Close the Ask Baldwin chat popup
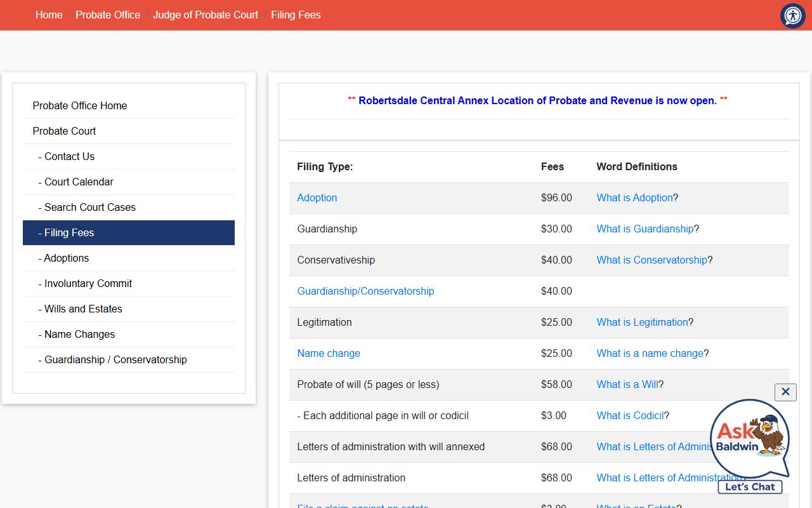This screenshot has width=812, height=508. click(785, 392)
